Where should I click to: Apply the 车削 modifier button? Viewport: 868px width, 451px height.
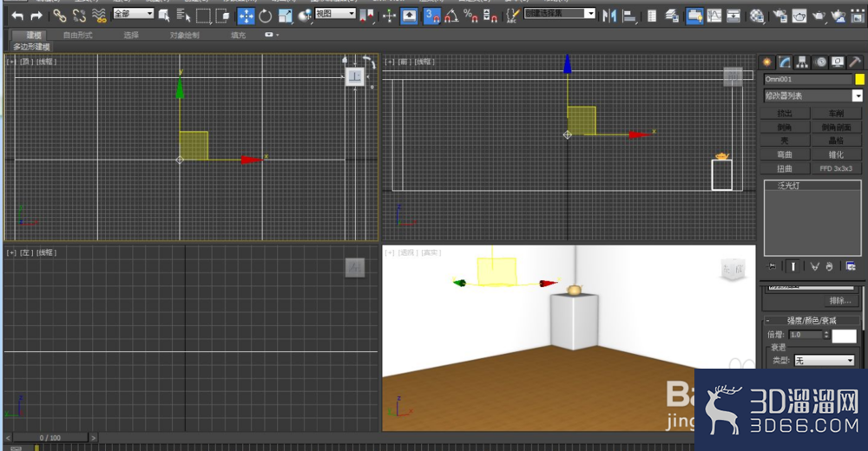pos(836,114)
